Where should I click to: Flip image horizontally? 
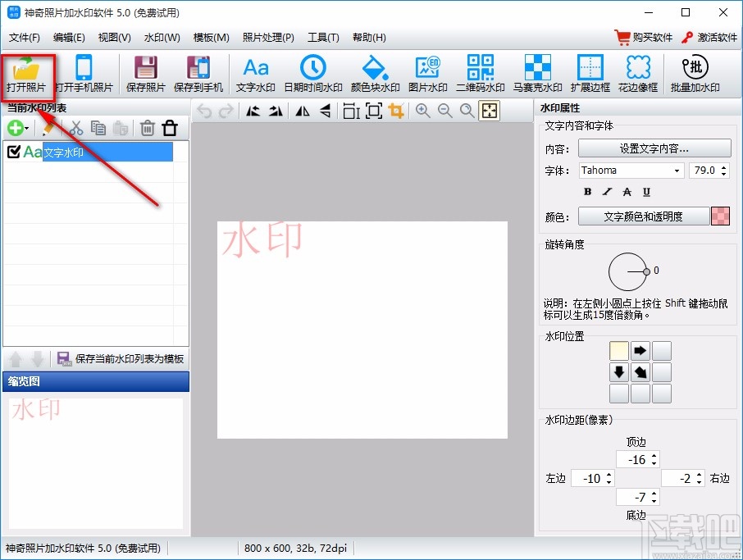(x=303, y=111)
